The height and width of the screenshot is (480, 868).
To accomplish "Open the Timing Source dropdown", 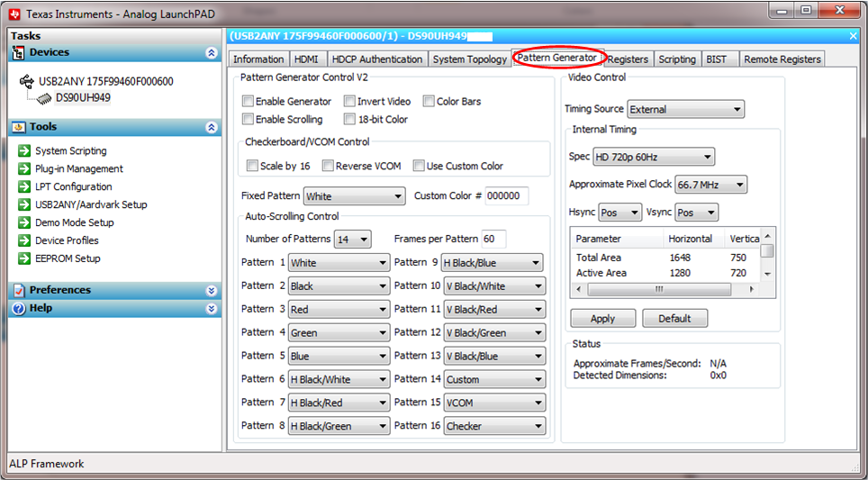I will coord(685,110).
